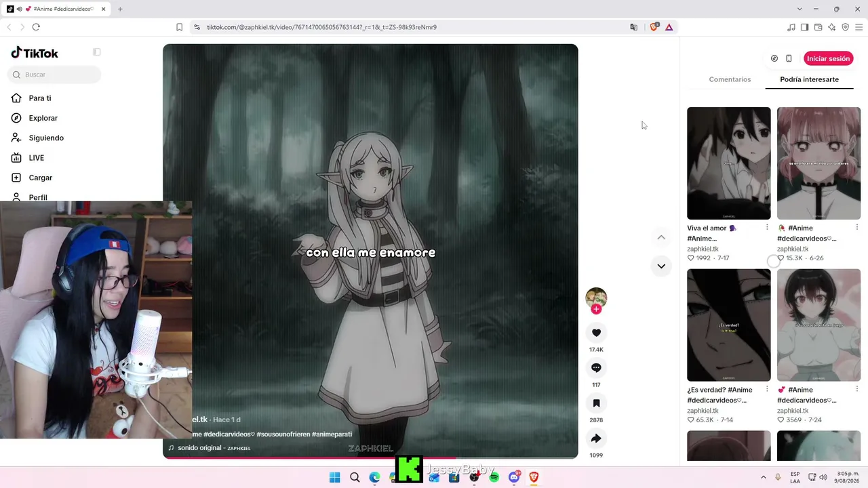The image size is (868, 488).
Task: Open the creator's profile avatar beside the video
Action: tap(596, 297)
